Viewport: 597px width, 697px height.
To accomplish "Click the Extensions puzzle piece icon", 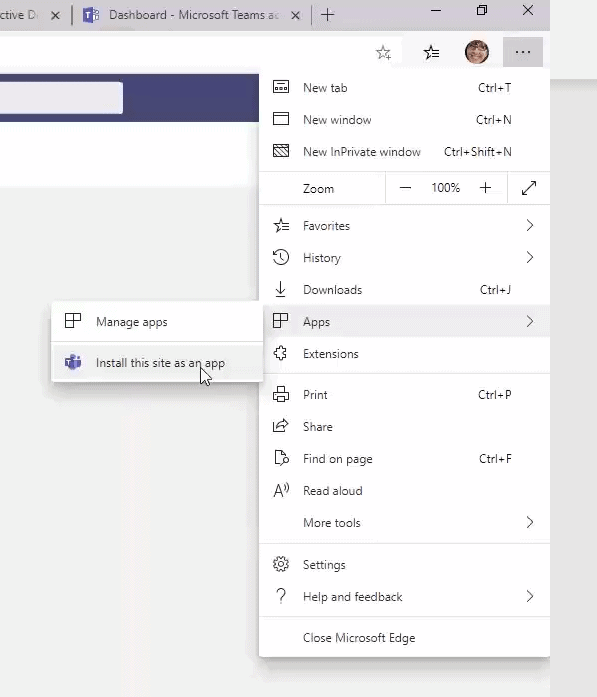I will click(x=280, y=353).
